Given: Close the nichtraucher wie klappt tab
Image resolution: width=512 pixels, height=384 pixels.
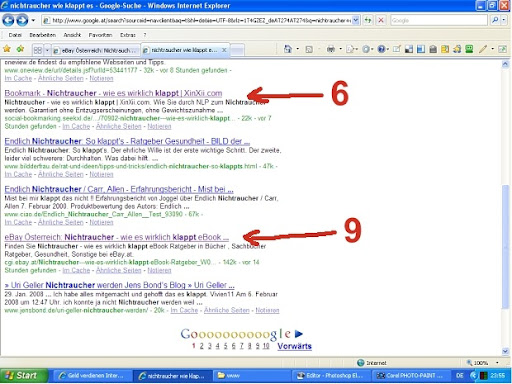Looking at the screenshot, I should 224,50.
